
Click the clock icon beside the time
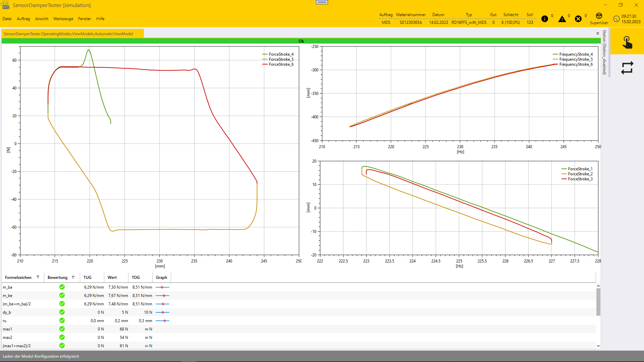(616, 19)
